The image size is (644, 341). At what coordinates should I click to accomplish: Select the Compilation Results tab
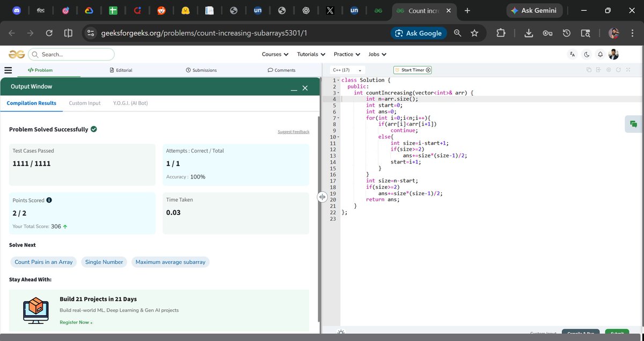point(31,103)
